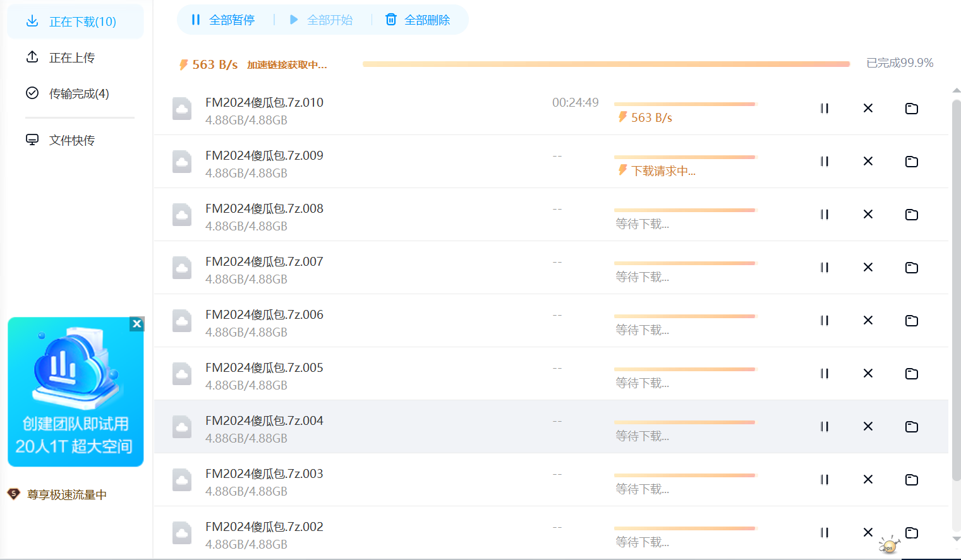The image size is (961, 560).
Task: Close the team trial advertisement banner
Action: click(136, 324)
